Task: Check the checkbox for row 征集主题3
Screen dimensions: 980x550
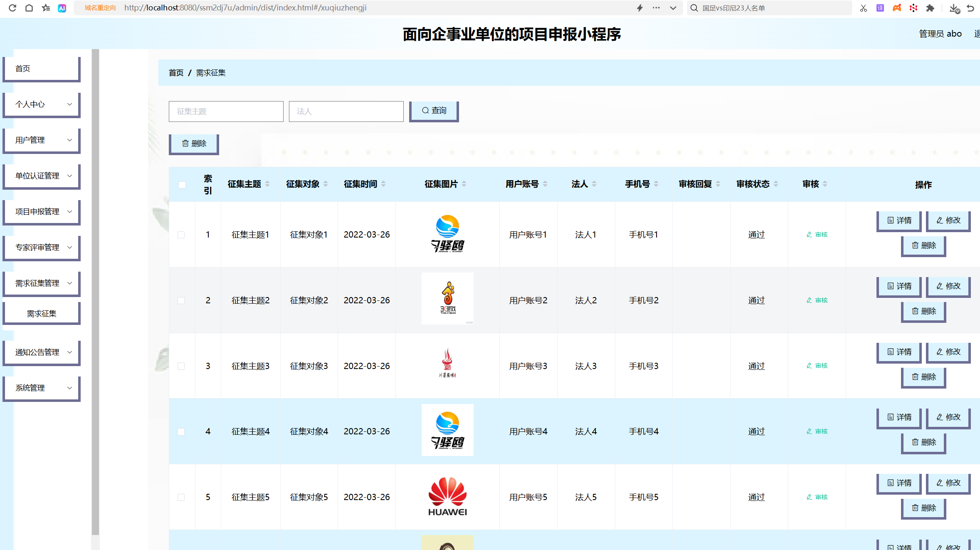Action: [x=181, y=366]
